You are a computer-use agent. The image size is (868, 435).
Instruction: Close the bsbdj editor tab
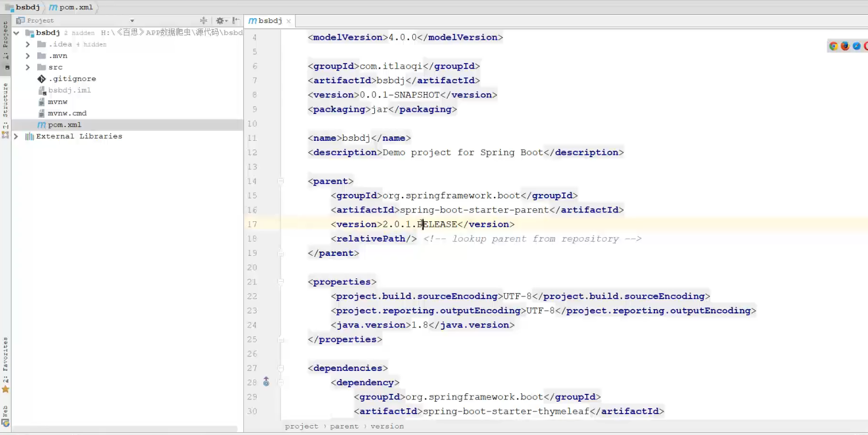(289, 21)
